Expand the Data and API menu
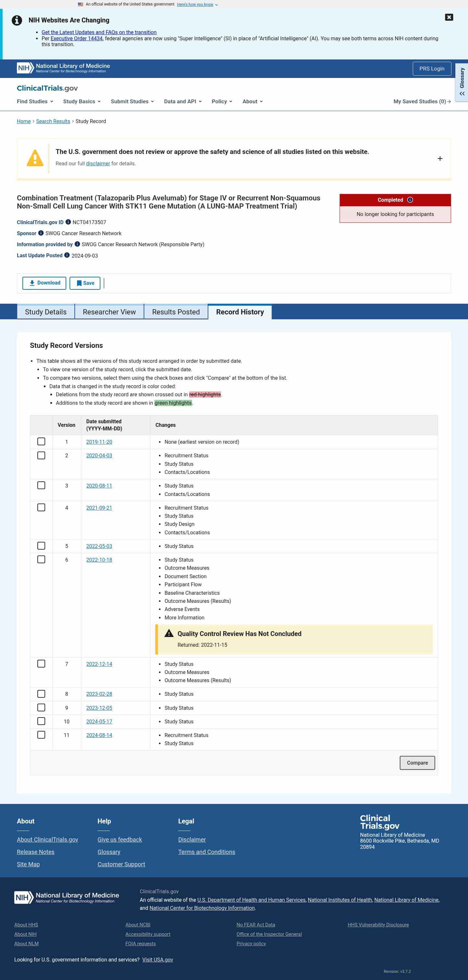Screen dimensions: 468x980 click(x=183, y=102)
